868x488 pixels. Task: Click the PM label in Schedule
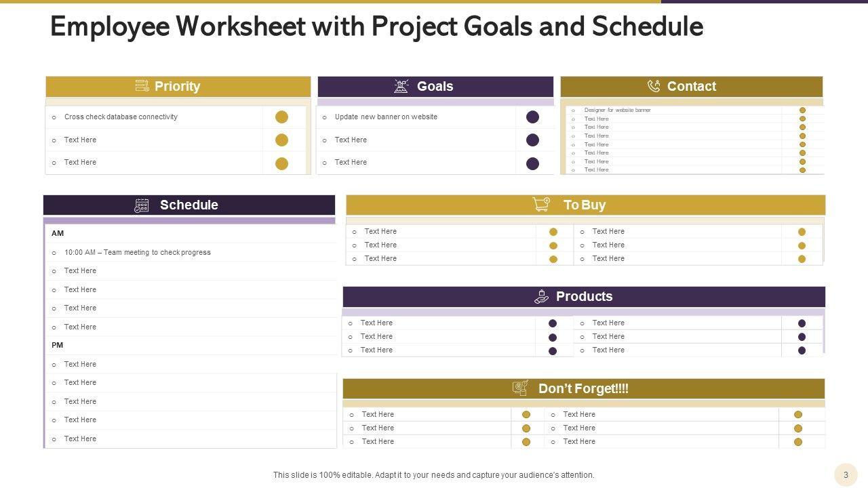[x=58, y=345]
